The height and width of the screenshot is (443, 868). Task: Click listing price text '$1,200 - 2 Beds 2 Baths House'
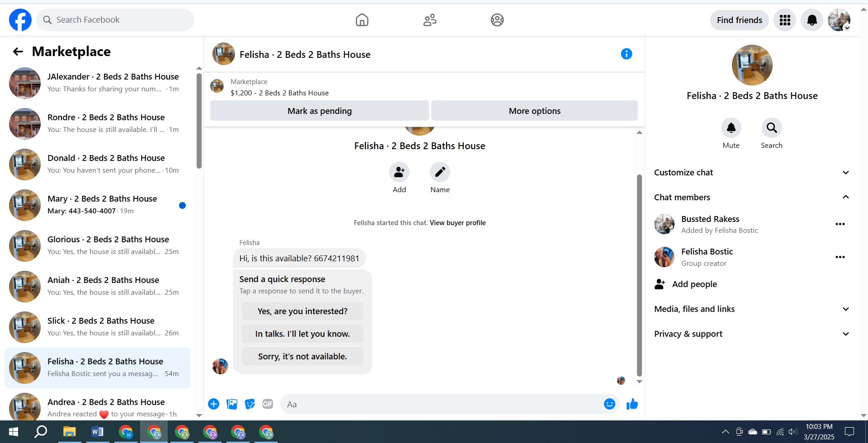pos(279,93)
